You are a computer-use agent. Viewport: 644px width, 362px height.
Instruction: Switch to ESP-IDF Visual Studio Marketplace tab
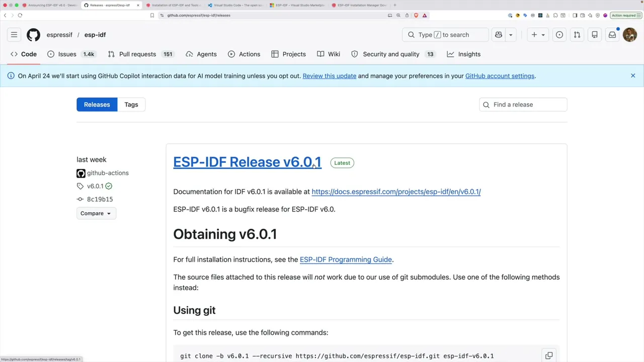297,5
